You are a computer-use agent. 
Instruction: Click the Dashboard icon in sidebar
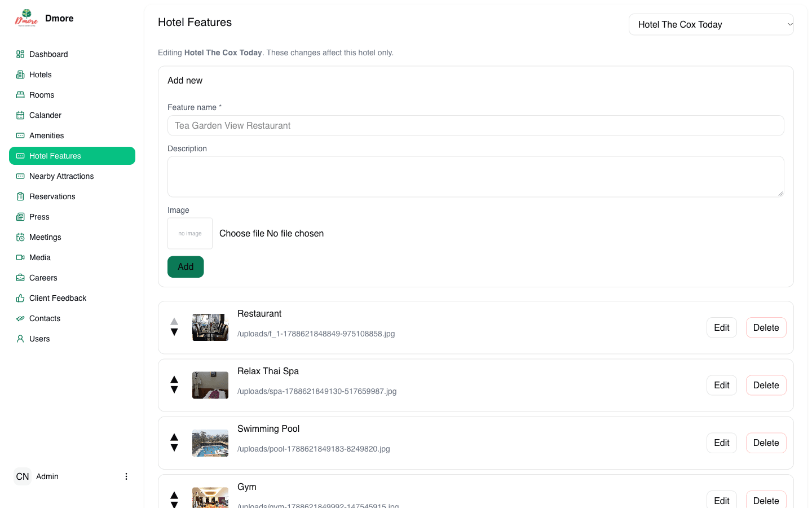tap(20, 54)
